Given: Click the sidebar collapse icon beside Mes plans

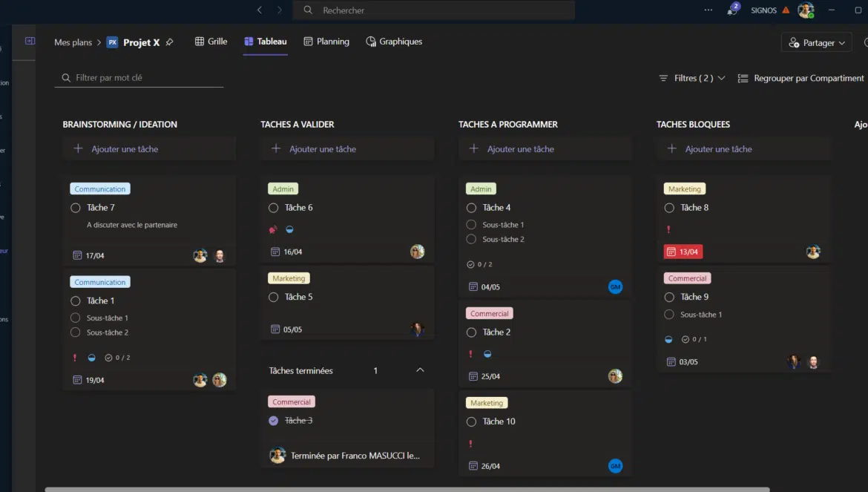Looking at the screenshot, I should [x=30, y=42].
